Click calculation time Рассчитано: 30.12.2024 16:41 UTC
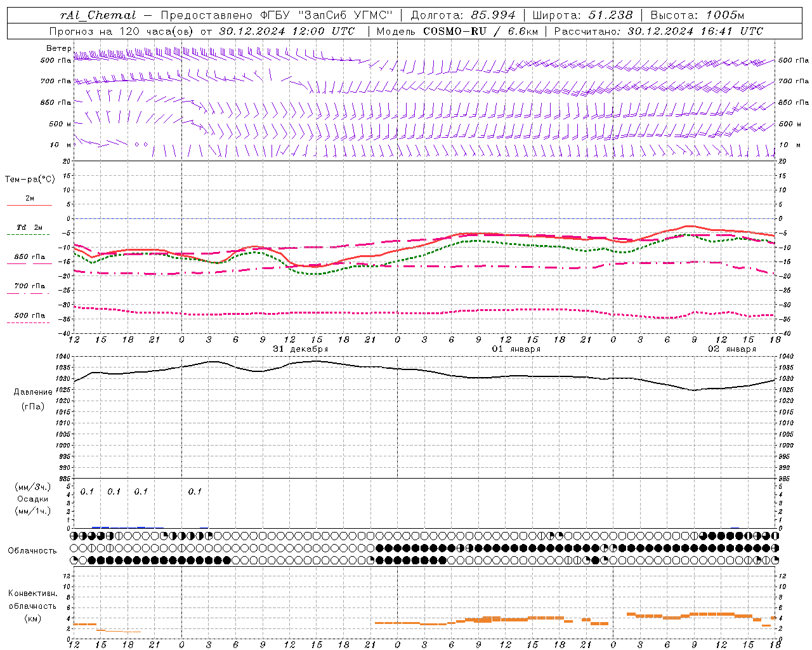The width and height of the screenshot is (812, 650). (658, 31)
